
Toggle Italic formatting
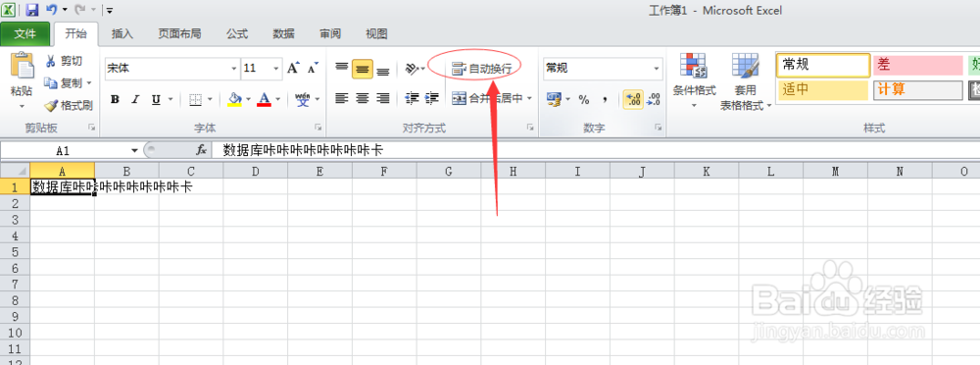tap(134, 99)
